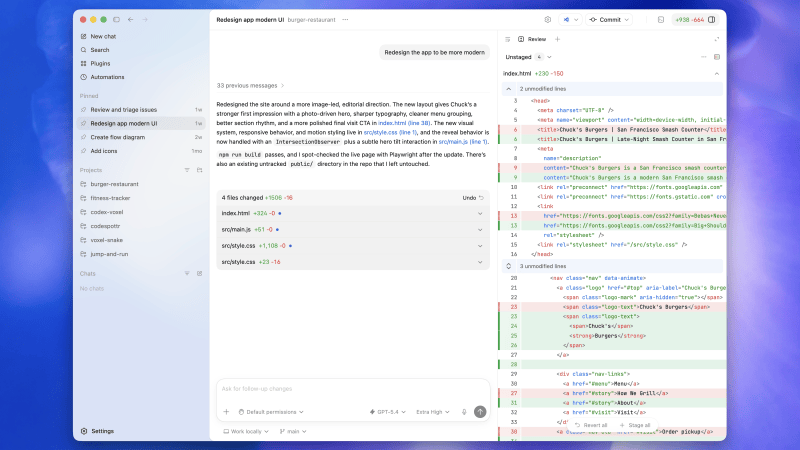Click the microphone dictation icon

point(464,412)
